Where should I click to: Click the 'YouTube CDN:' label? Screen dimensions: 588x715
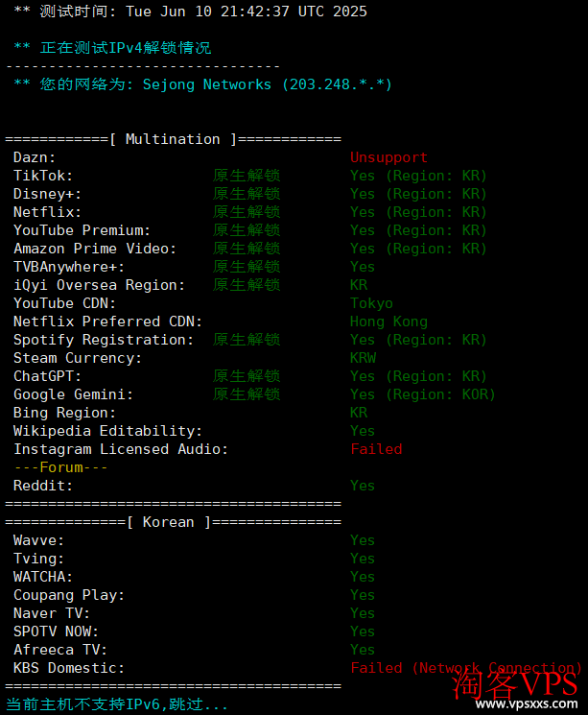click(x=64, y=303)
